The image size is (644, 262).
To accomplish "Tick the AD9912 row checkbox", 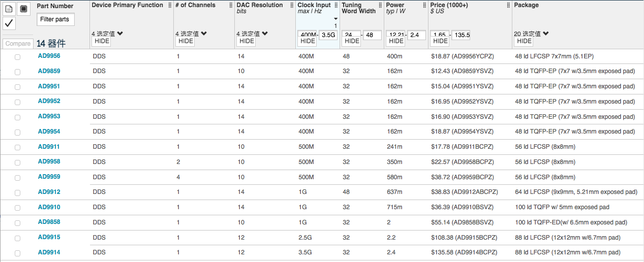I will tap(18, 193).
